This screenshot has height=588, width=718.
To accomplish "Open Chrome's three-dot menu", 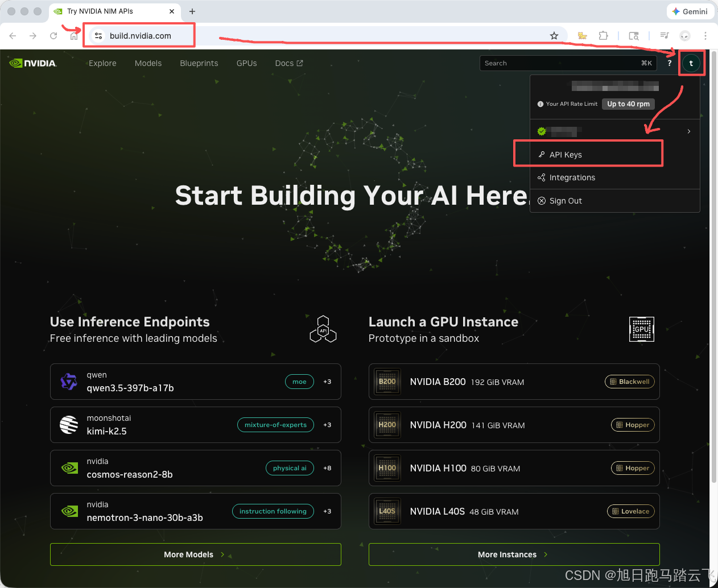I will tap(705, 36).
